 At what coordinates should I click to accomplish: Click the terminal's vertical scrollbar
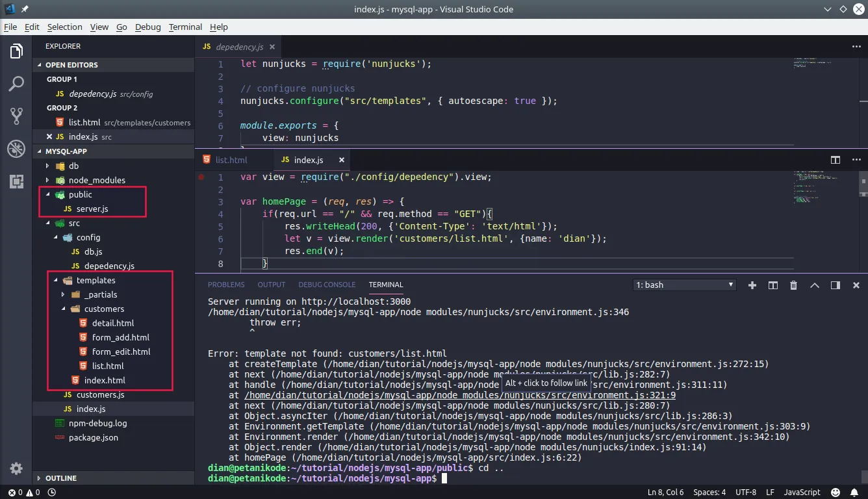(863, 478)
